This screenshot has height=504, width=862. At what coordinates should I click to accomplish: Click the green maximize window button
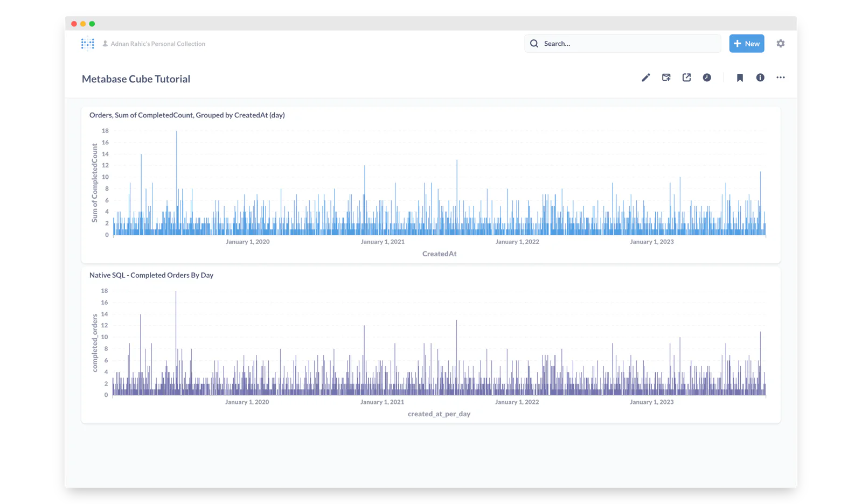tap(92, 24)
